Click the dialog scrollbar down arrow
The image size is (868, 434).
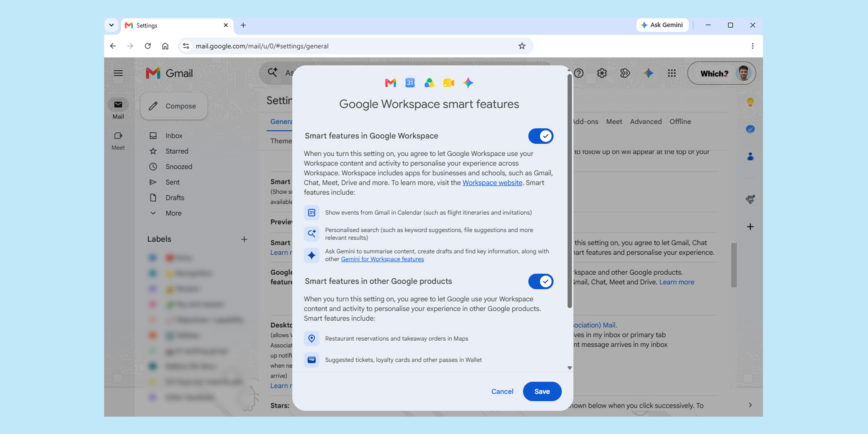(x=570, y=368)
